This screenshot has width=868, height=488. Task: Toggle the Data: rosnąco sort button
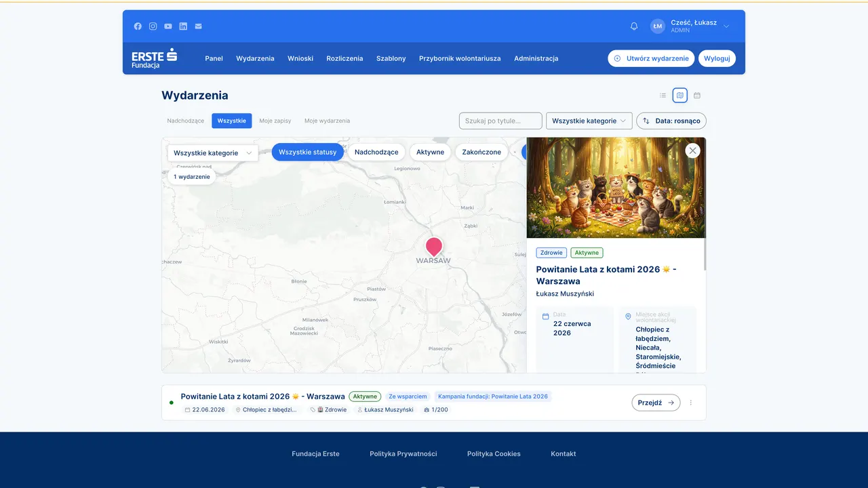(x=671, y=121)
